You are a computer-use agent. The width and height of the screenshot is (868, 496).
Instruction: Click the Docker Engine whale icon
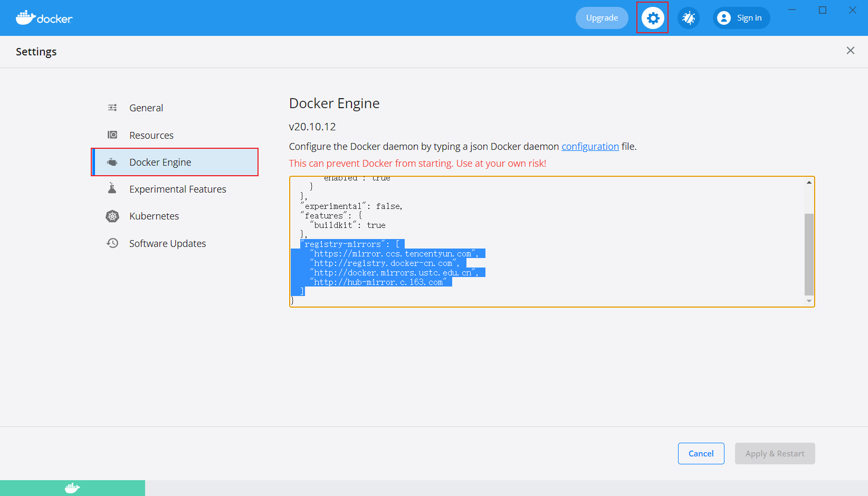pyautogui.click(x=112, y=162)
